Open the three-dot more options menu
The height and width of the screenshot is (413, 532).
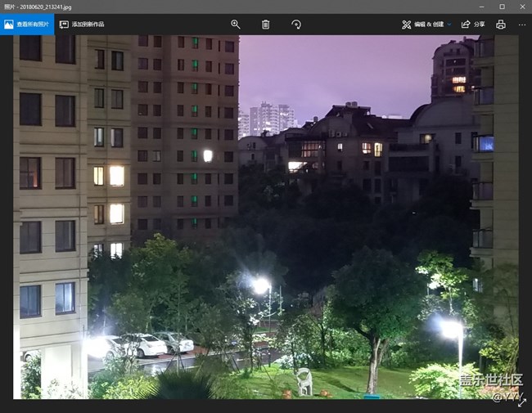pyautogui.click(x=522, y=25)
